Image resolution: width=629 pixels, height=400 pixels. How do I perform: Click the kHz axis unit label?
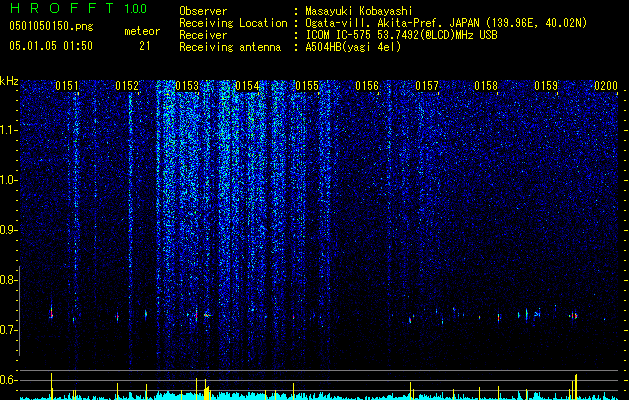9,81
